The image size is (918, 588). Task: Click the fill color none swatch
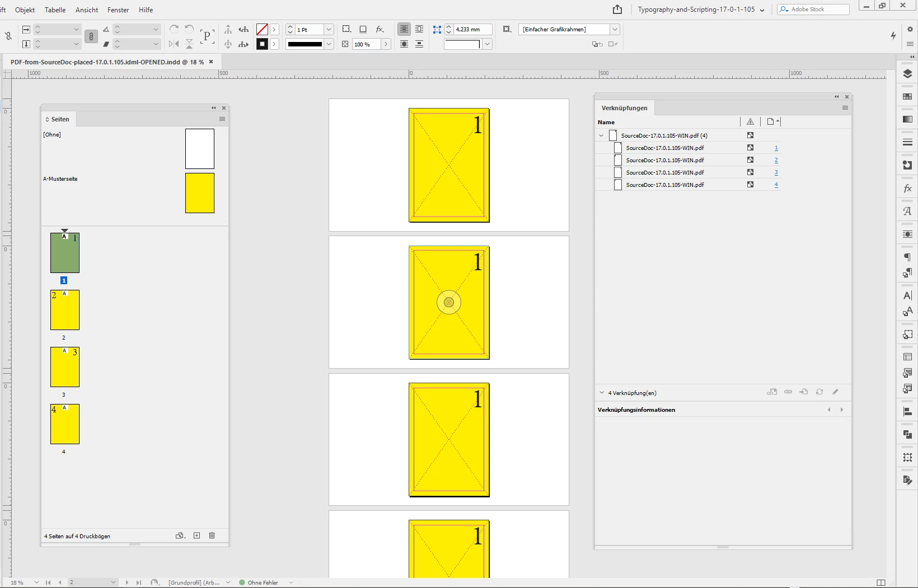(262, 29)
